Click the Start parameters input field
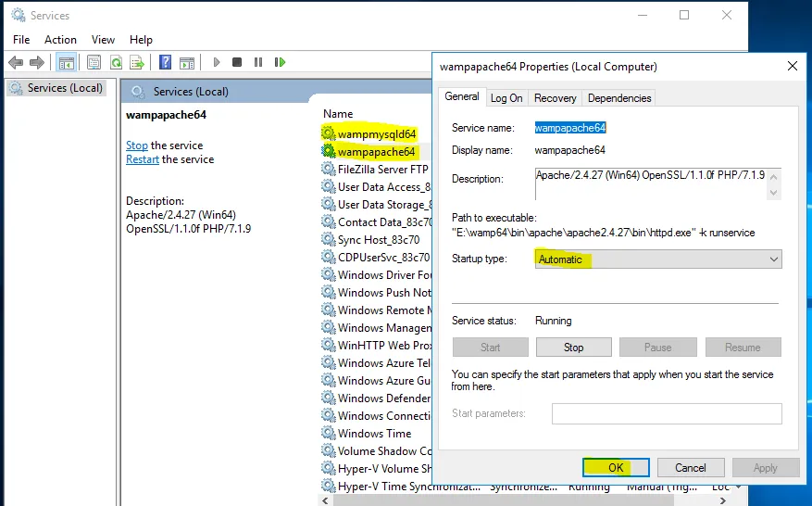Viewport: 812px width, 506px height. pos(667,413)
